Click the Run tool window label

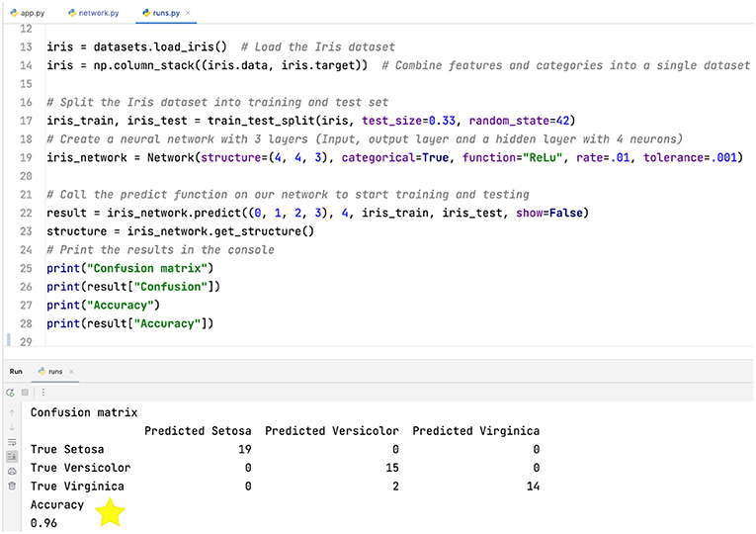16,372
